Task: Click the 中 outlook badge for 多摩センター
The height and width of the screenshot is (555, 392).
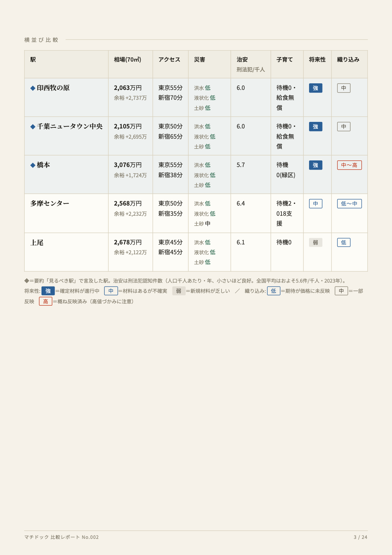Action: [315, 204]
